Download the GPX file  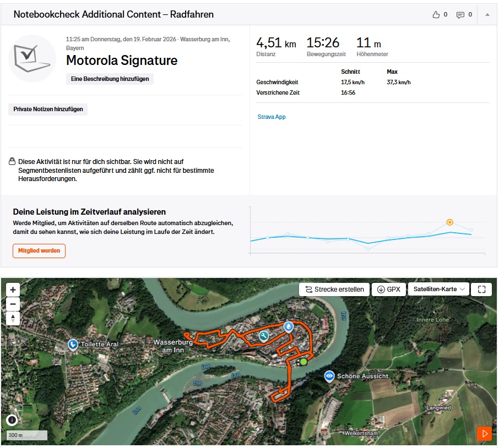point(389,289)
